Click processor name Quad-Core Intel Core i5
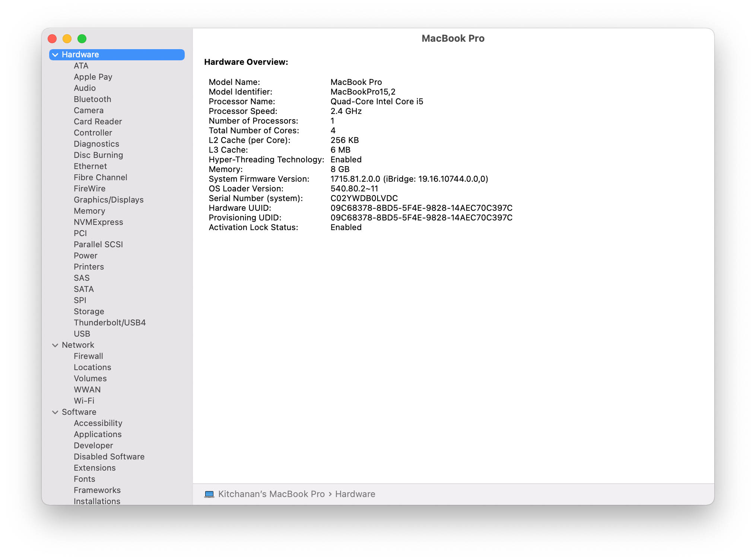The image size is (756, 560). click(x=377, y=102)
